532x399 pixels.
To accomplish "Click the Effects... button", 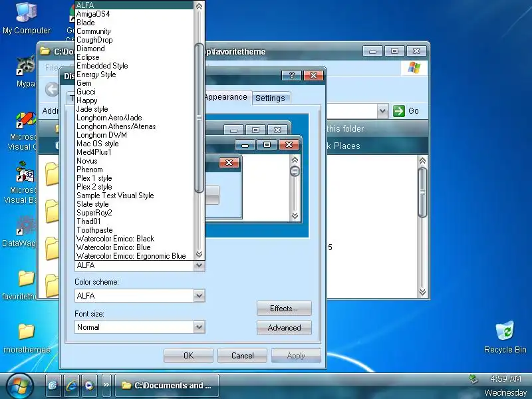I will coord(284,309).
